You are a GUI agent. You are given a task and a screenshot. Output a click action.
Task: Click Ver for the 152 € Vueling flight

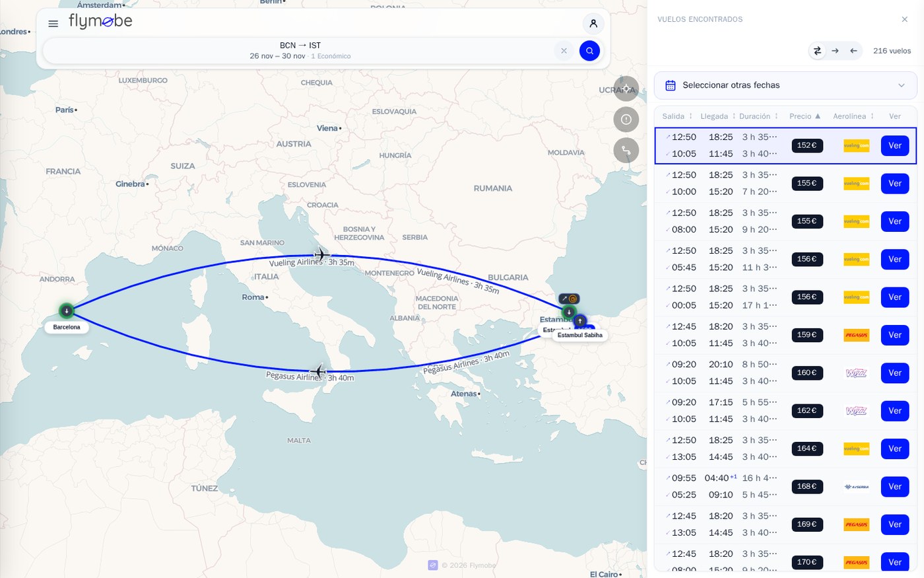pos(895,146)
